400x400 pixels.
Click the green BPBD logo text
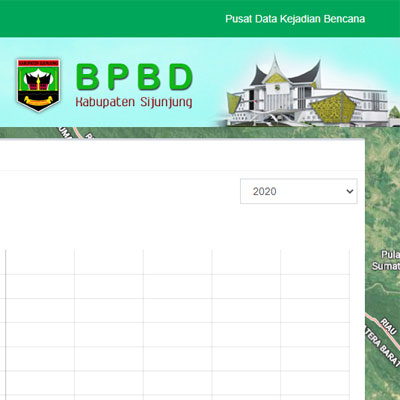click(x=134, y=77)
